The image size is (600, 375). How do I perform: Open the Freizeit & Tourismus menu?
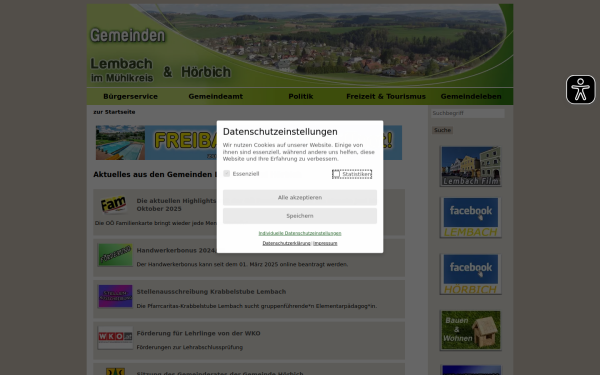point(386,96)
